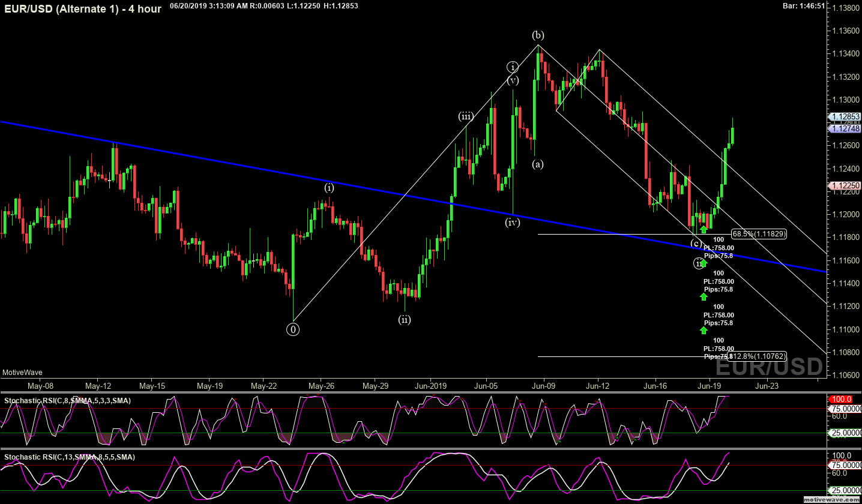Image resolution: width=862 pixels, height=504 pixels.
Task: Click the 112.8%(1.10762) Fibonacci level label
Action: pos(756,356)
